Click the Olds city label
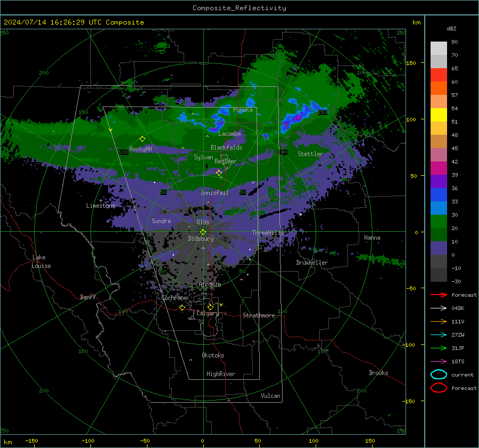 (203, 222)
